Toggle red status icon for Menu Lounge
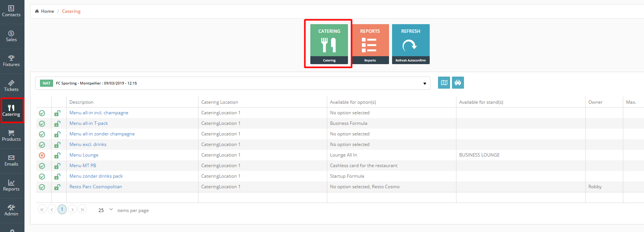This screenshot has width=644, height=232. (x=42, y=155)
